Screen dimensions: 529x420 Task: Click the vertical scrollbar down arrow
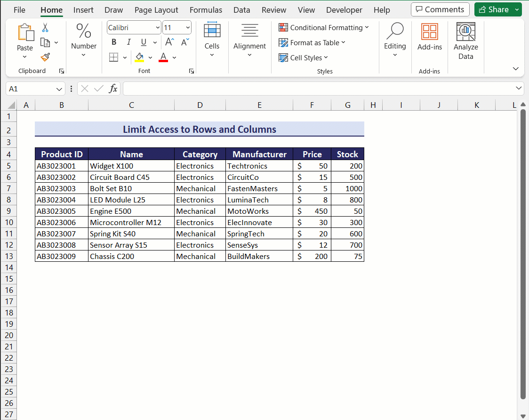pos(522,416)
